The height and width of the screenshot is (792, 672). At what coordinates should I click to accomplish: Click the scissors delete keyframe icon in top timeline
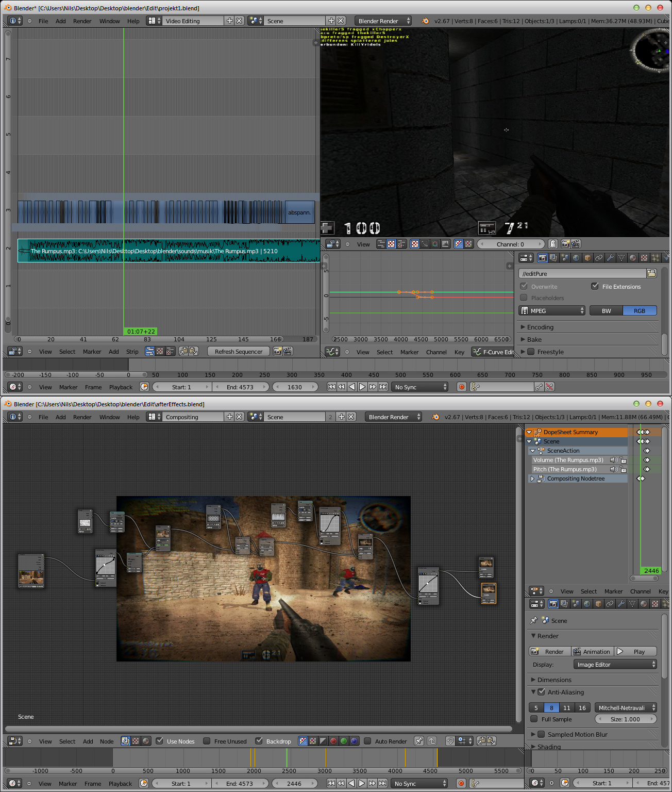(x=549, y=387)
